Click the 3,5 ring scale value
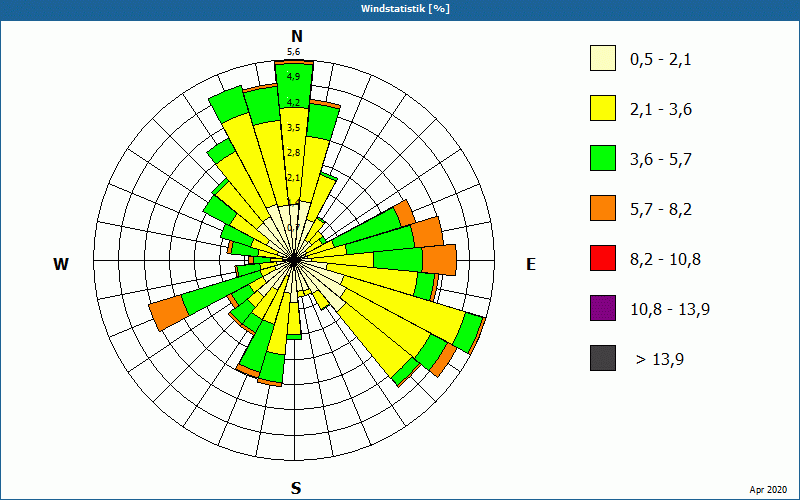 point(293,128)
